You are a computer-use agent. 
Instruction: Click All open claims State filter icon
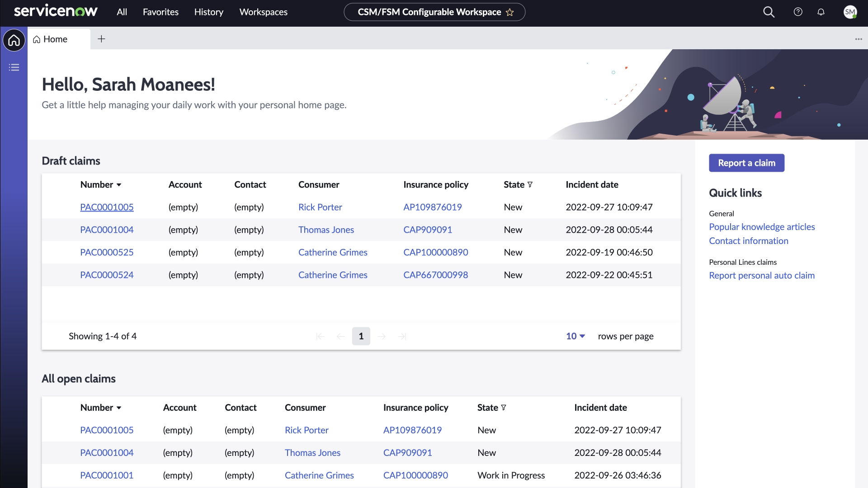504,408
